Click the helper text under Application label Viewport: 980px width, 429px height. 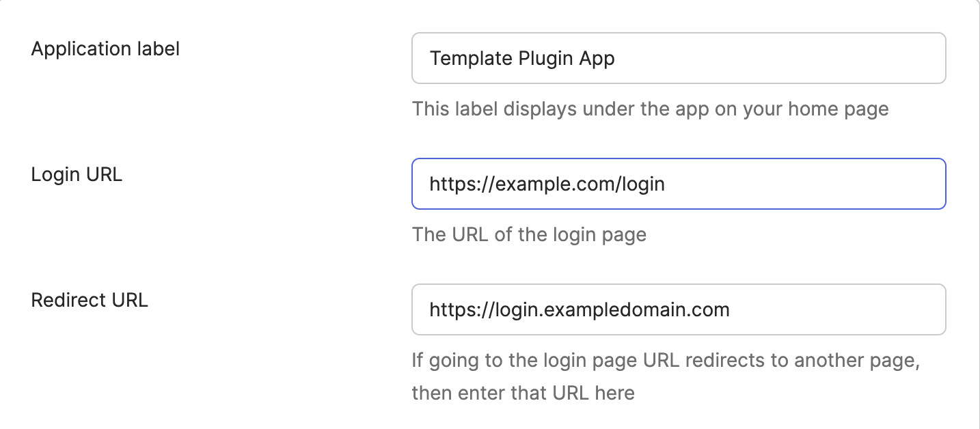[650, 109]
